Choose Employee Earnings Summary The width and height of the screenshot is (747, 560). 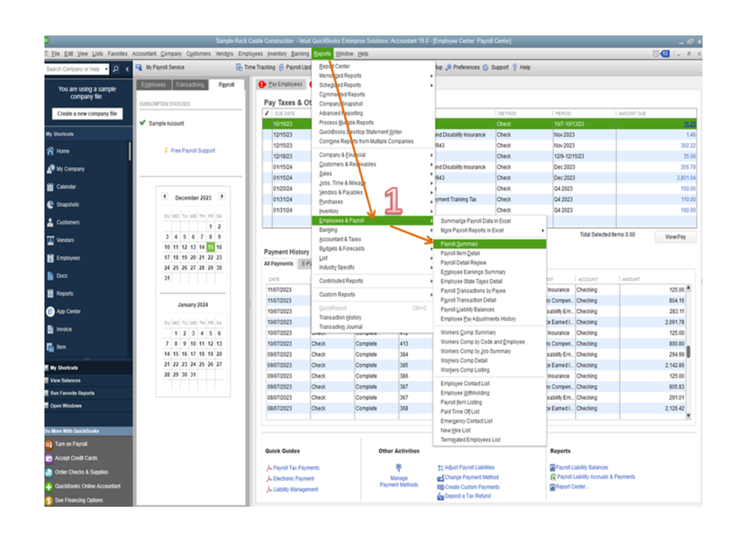point(490,272)
